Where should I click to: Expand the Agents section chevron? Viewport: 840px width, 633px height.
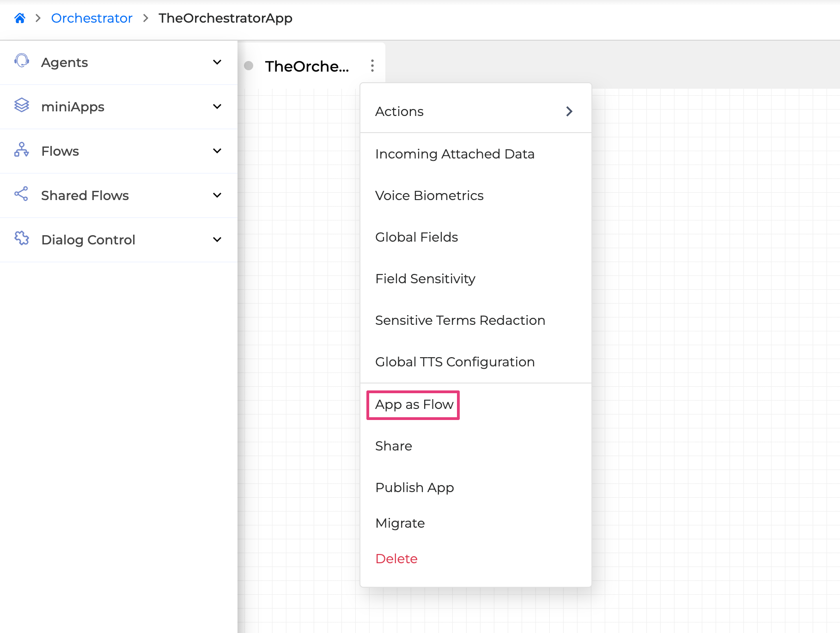click(217, 62)
